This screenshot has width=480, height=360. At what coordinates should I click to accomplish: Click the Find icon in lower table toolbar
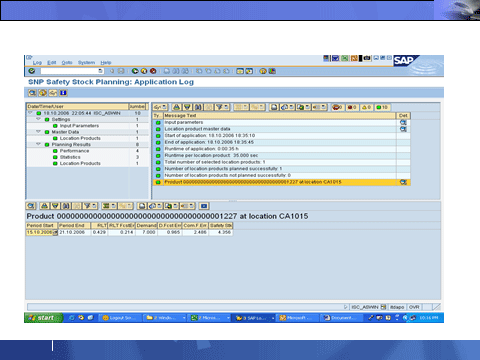(66, 206)
